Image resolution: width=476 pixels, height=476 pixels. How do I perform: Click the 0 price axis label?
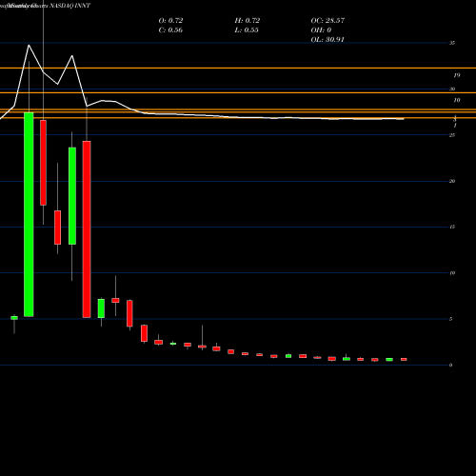(450, 365)
